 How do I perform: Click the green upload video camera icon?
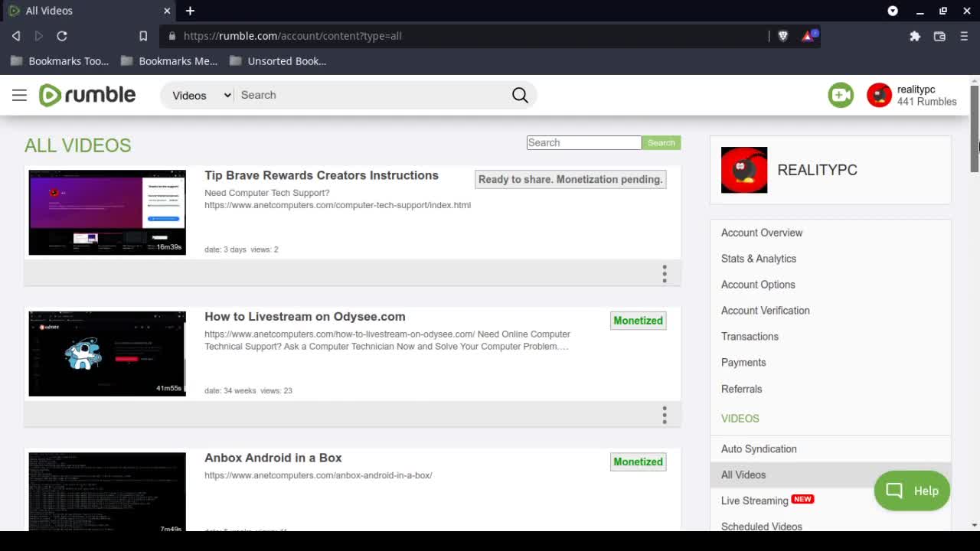point(841,95)
